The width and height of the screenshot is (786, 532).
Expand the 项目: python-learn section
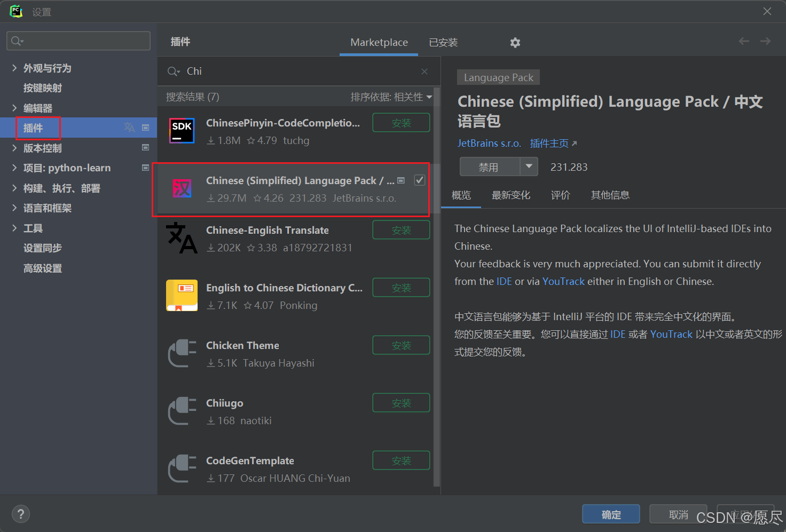(x=14, y=168)
